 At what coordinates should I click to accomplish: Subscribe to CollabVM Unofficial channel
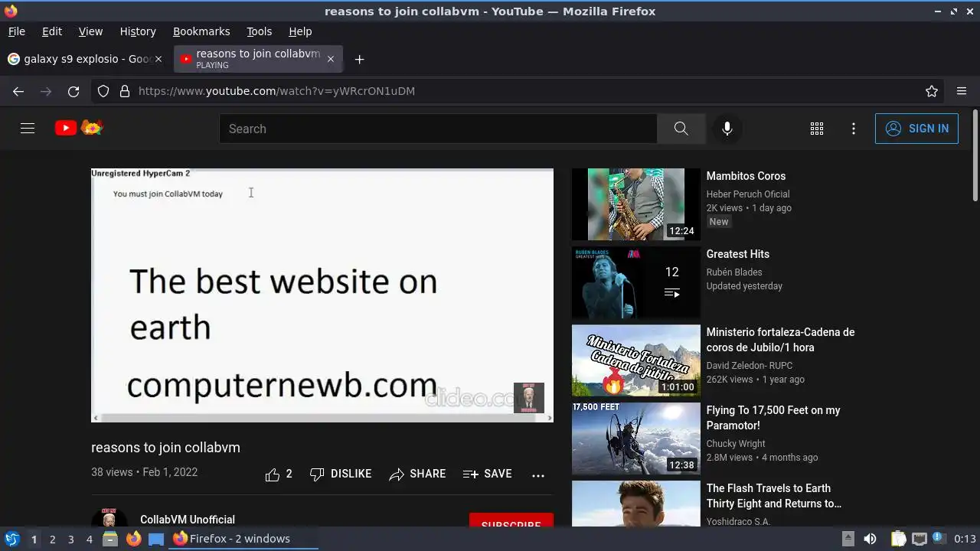click(x=511, y=521)
